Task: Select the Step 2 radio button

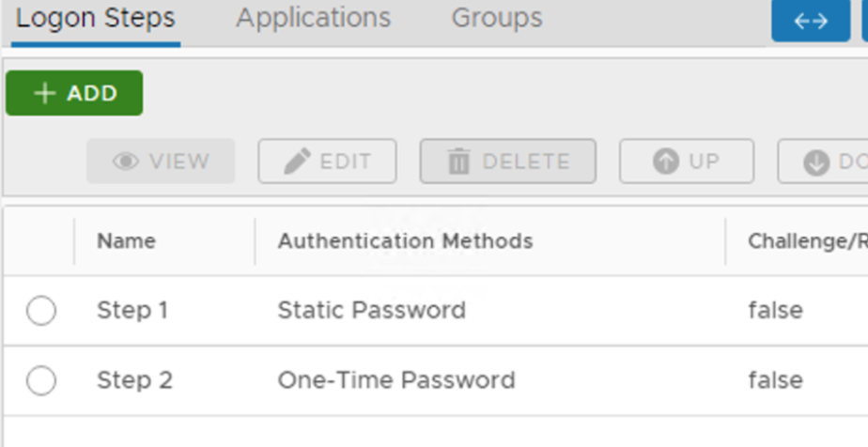Action: click(x=41, y=380)
